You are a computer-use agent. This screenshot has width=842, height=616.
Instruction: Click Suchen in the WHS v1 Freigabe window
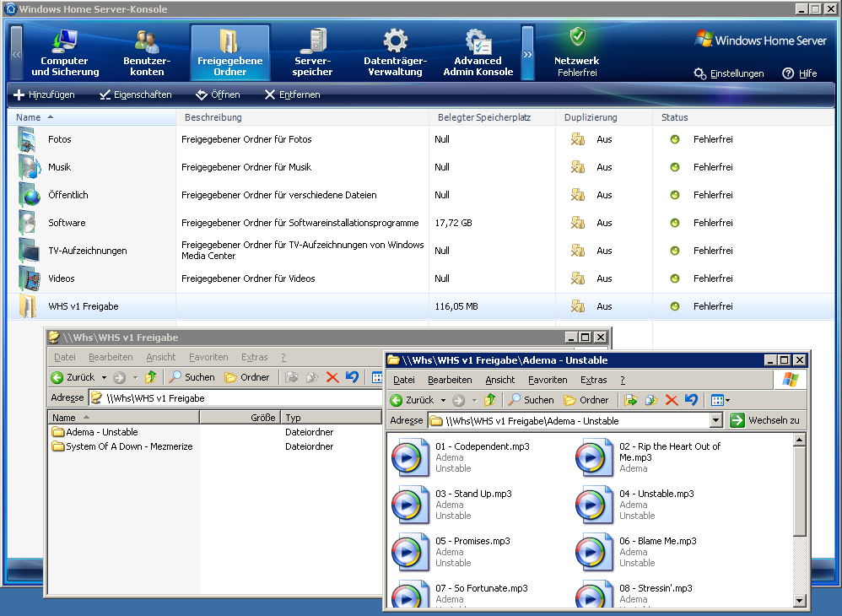192,377
